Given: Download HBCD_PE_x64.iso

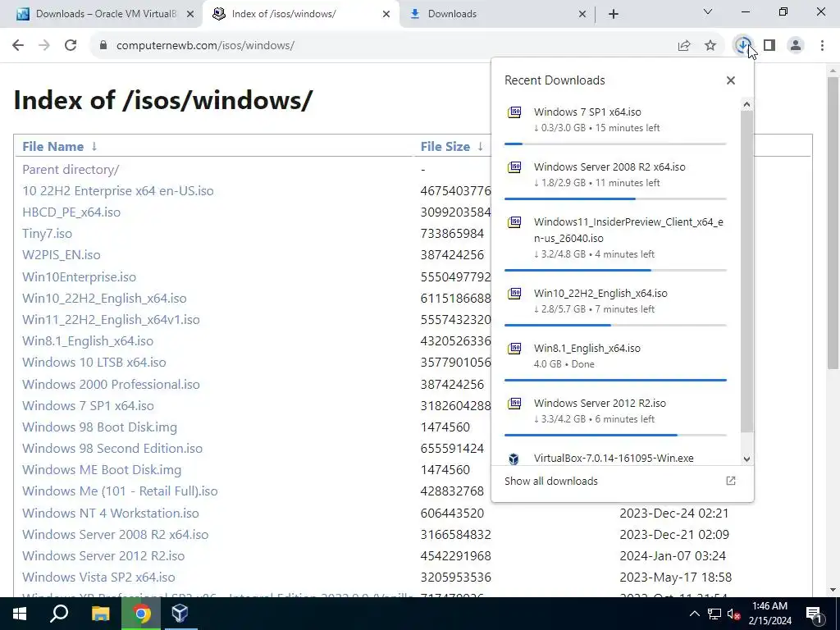Looking at the screenshot, I should tap(71, 212).
